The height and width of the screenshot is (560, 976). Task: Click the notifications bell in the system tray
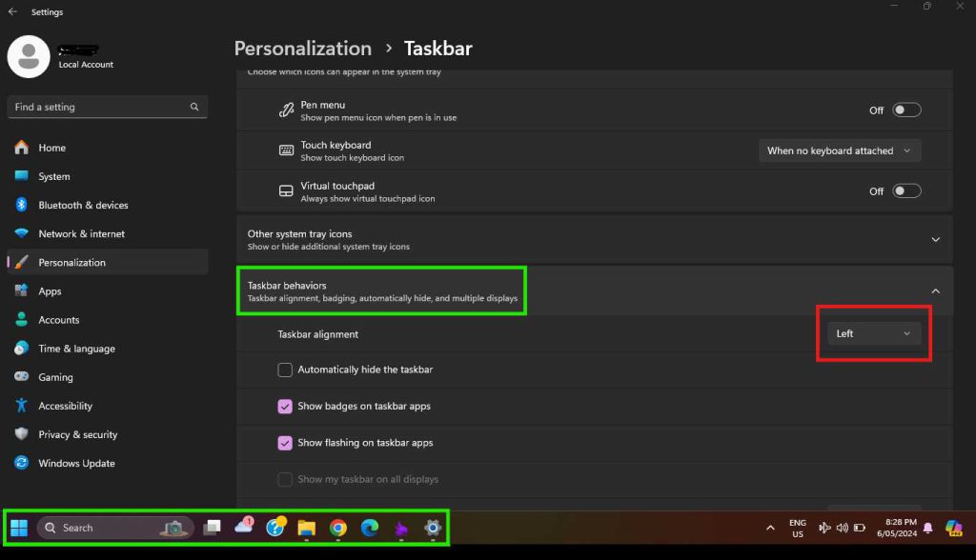pos(927,527)
